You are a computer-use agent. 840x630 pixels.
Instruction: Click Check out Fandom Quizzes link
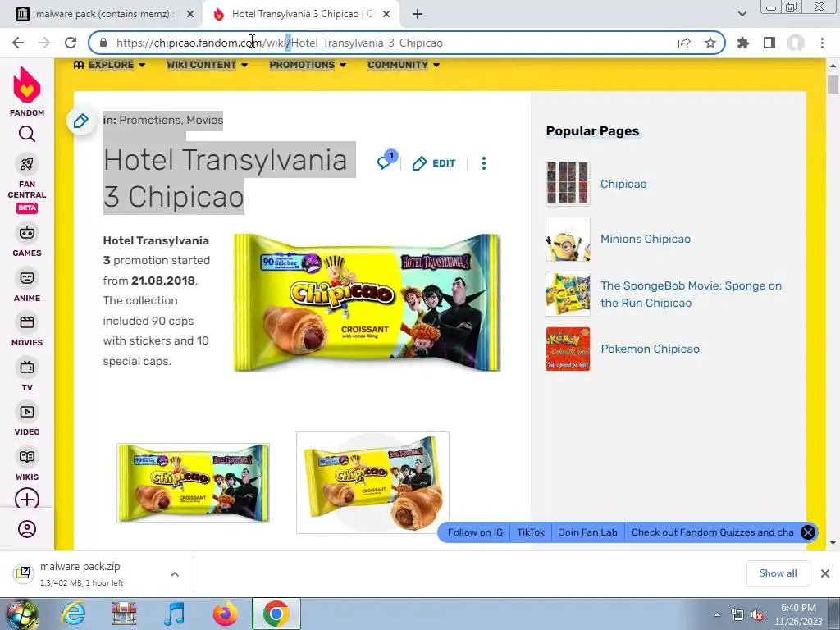(712, 532)
